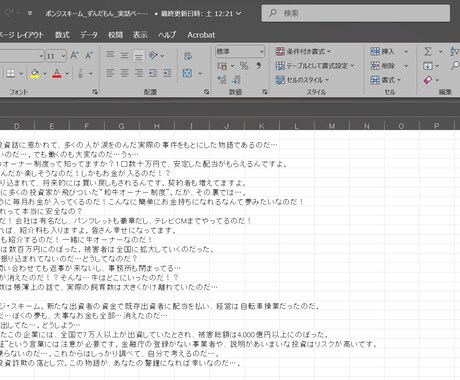Expand the Merge and Center dropdown arrow
This screenshot has height=380, width=460.
coord(200,73)
